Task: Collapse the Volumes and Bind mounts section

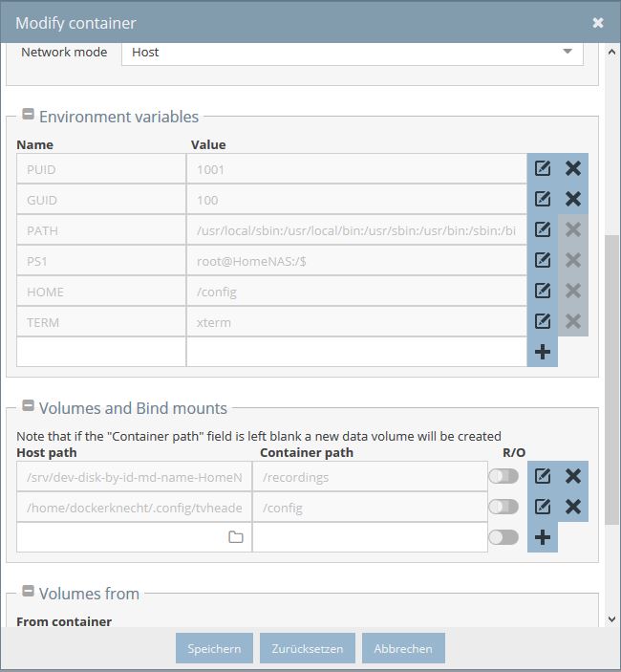Action: point(28,405)
